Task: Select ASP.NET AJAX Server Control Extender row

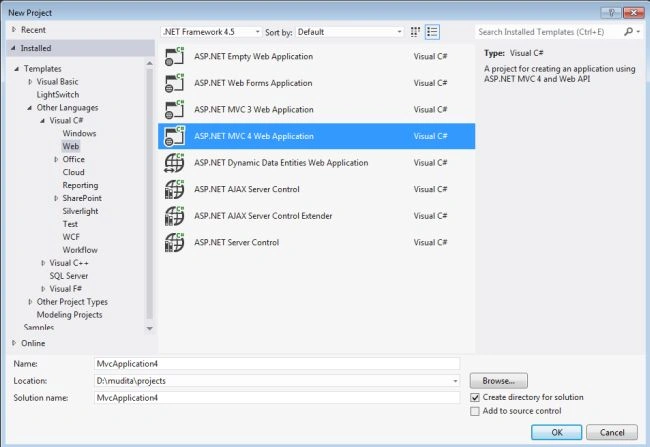Action: [316, 216]
